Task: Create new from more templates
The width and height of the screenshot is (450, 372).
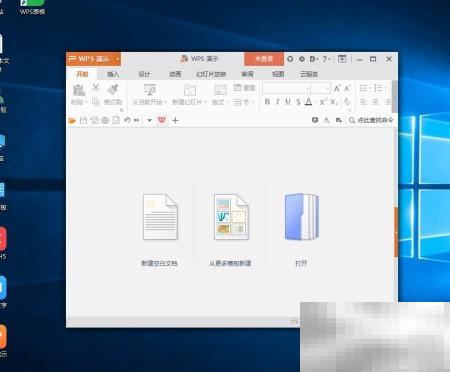Action: 230,230
